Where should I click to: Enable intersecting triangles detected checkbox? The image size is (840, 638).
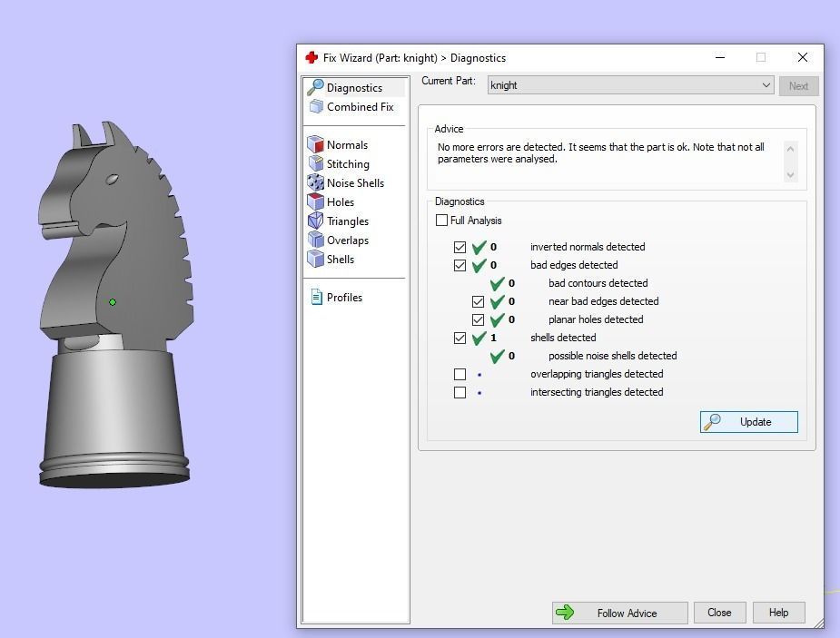pos(460,392)
